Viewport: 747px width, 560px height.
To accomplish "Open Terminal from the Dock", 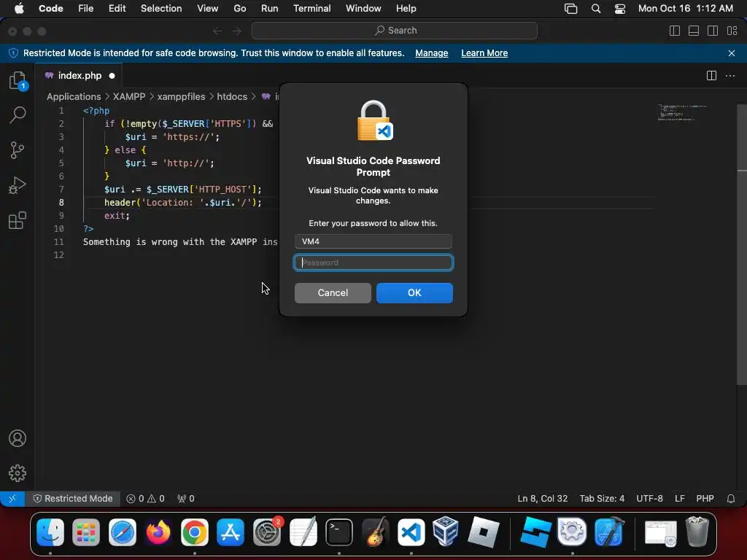I will (x=339, y=532).
